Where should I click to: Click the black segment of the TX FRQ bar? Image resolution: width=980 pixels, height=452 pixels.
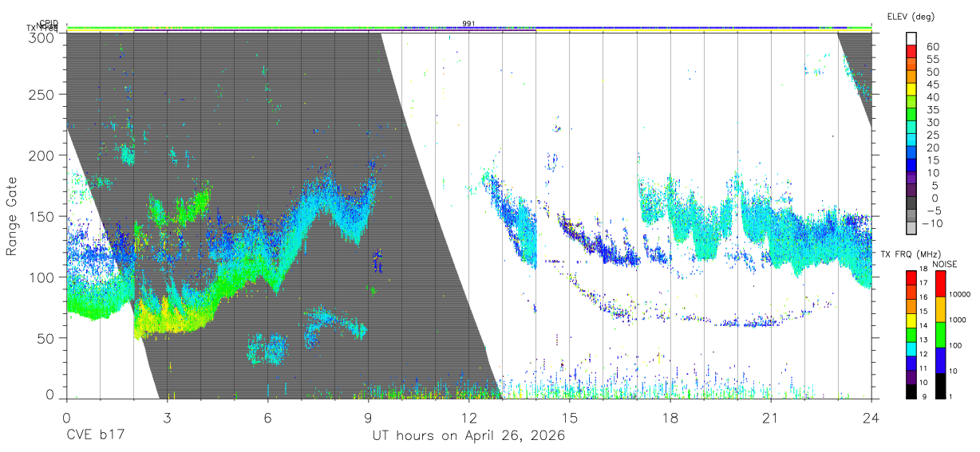pyautogui.click(x=911, y=390)
